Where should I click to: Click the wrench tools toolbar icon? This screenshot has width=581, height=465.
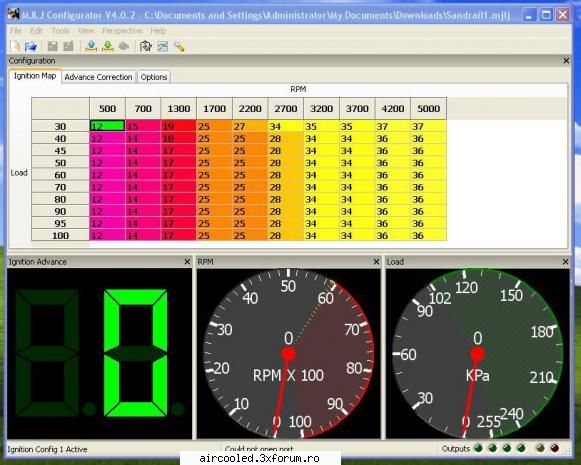click(179, 46)
